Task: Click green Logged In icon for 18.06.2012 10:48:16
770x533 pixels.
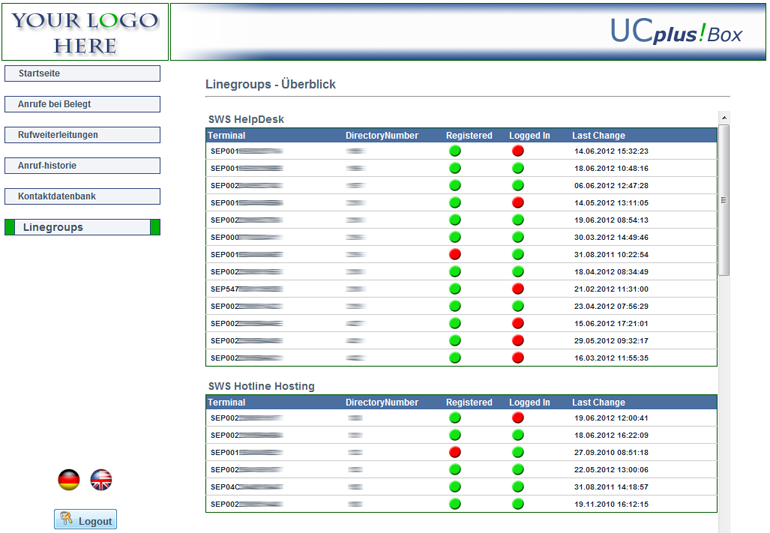Action: pyautogui.click(x=518, y=168)
